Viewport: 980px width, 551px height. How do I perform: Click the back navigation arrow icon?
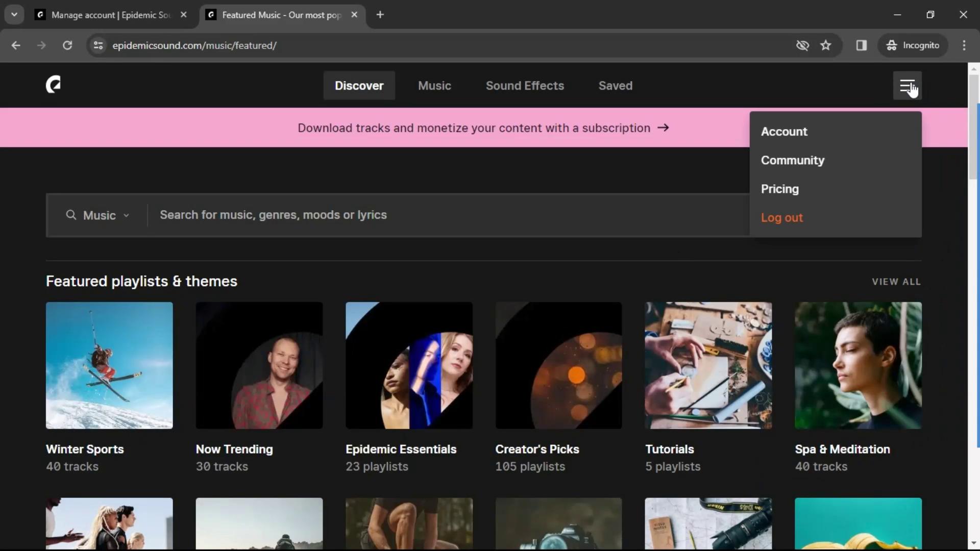tap(15, 45)
